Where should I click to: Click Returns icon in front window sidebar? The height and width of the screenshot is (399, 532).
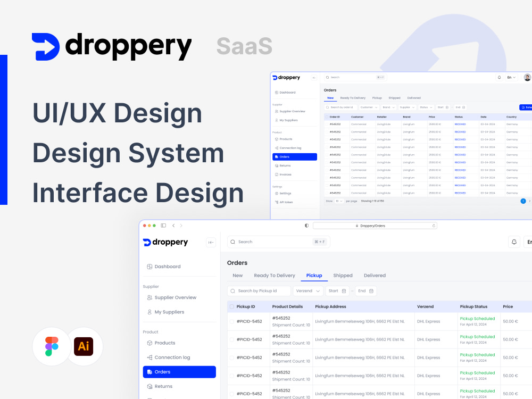pyautogui.click(x=149, y=386)
